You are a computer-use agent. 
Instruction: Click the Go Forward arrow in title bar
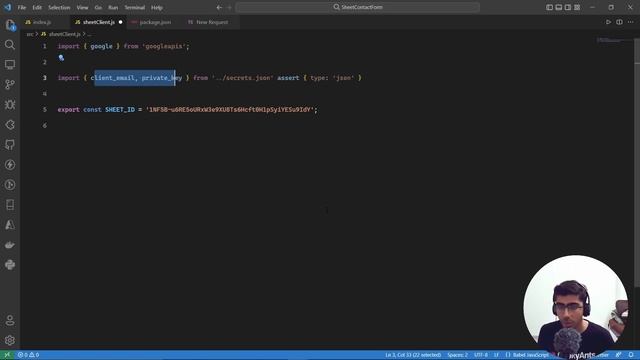pos(229,7)
